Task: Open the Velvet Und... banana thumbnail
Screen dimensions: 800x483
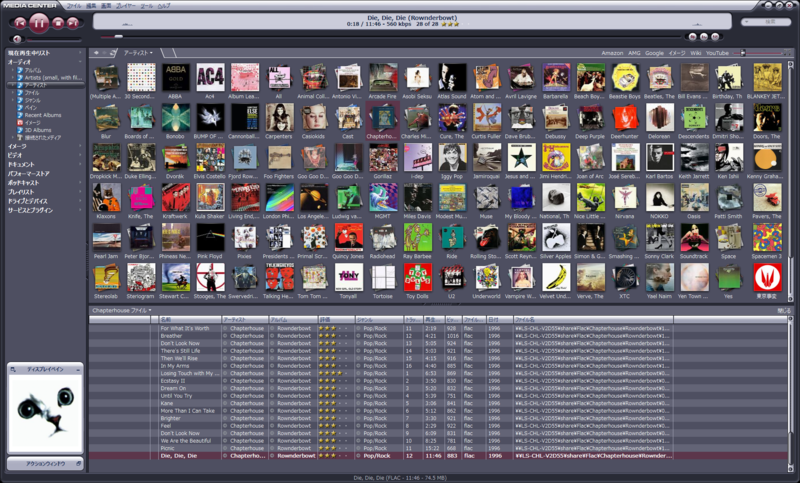Action: (x=555, y=278)
